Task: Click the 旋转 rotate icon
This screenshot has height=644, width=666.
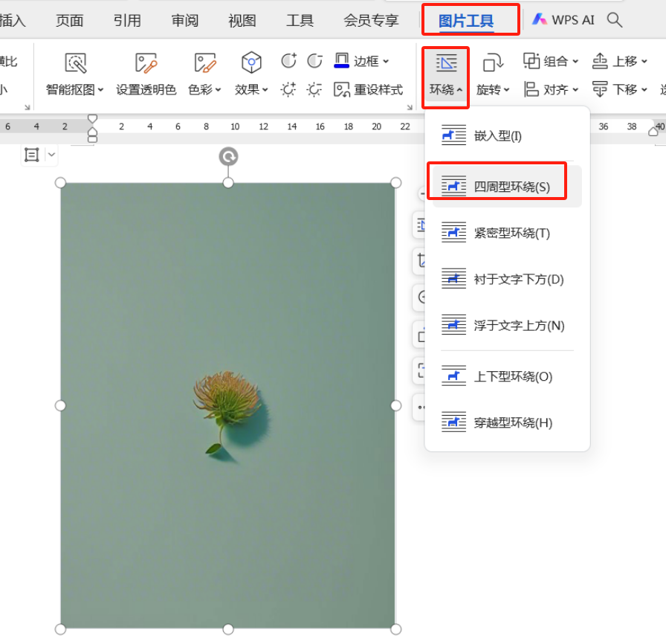Action: click(493, 63)
